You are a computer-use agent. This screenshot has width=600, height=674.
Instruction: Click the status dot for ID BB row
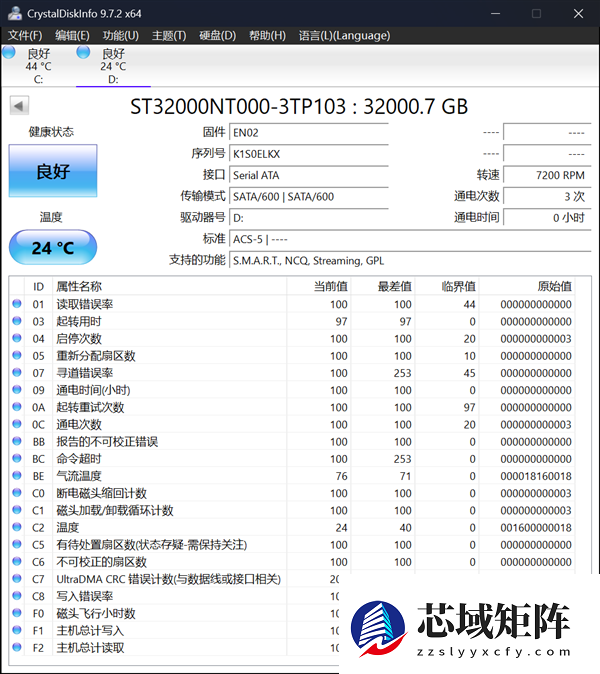pos(17,441)
